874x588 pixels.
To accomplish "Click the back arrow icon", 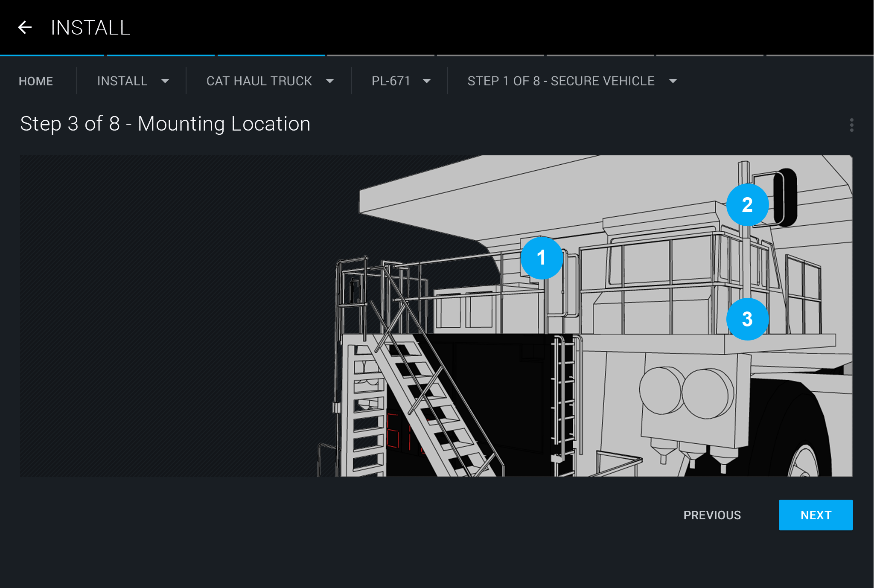I will pyautogui.click(x=25, y=28).
